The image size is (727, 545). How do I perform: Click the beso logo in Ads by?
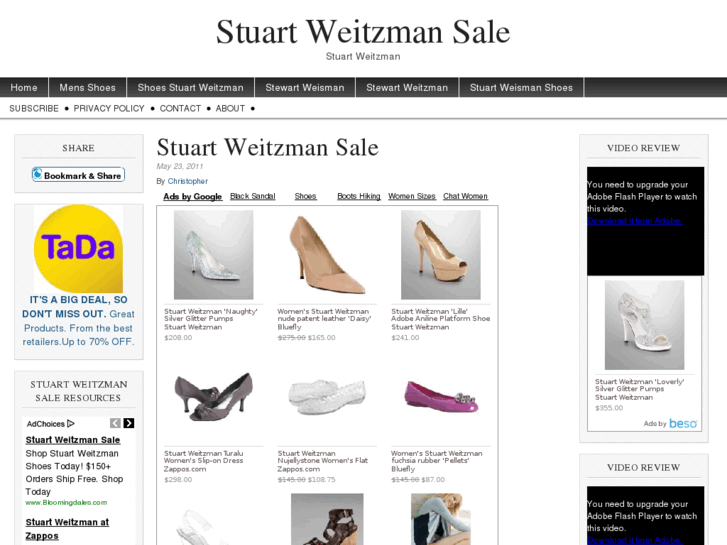coord(683,423)
